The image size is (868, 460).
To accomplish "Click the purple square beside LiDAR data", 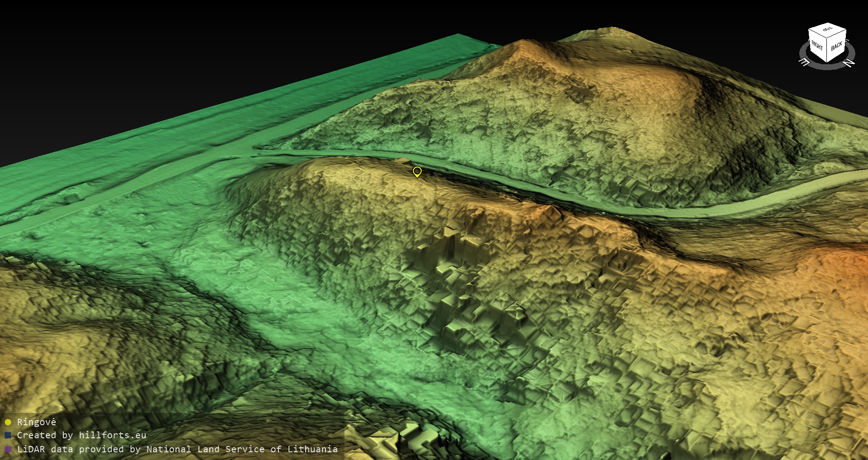I will 8,449.
